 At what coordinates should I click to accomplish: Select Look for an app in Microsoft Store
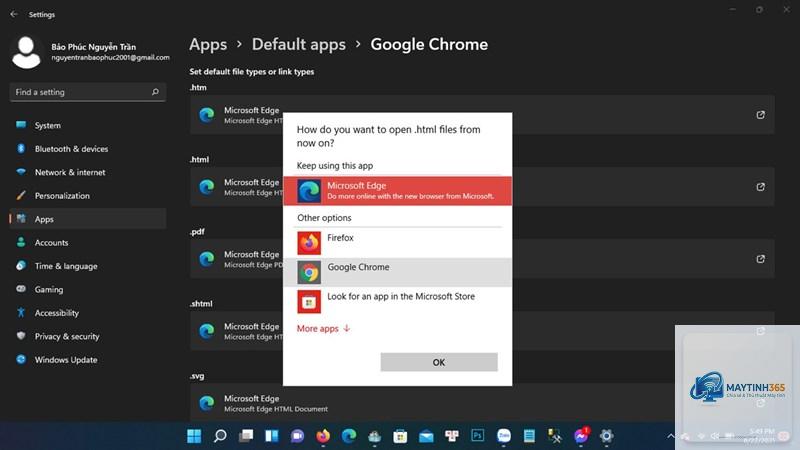pyautogui.click(x=397, y=302)
